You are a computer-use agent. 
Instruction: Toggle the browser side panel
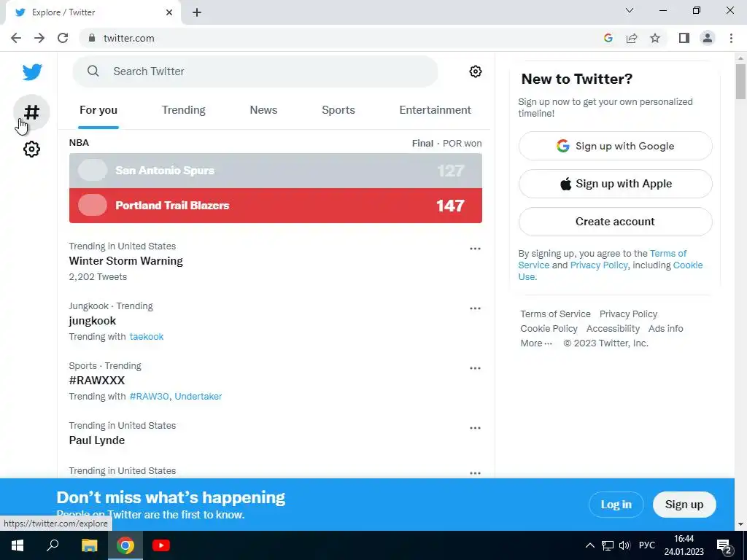pos(684,38)
